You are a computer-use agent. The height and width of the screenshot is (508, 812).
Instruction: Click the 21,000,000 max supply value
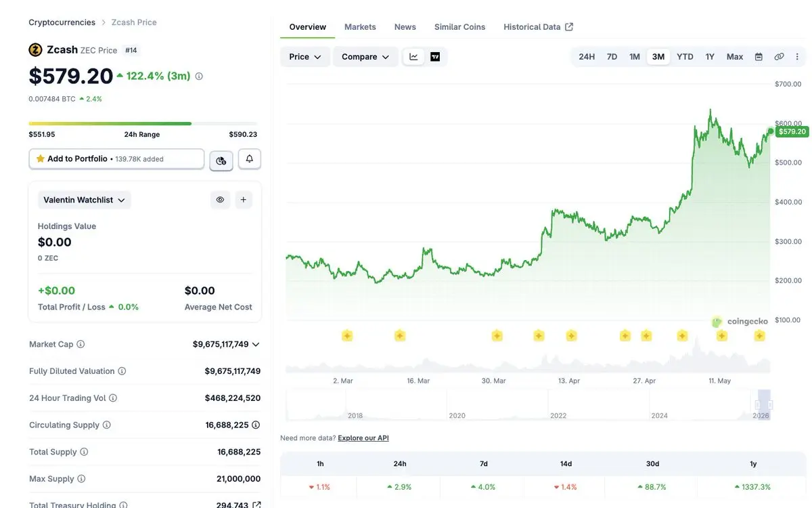point(239,479)
